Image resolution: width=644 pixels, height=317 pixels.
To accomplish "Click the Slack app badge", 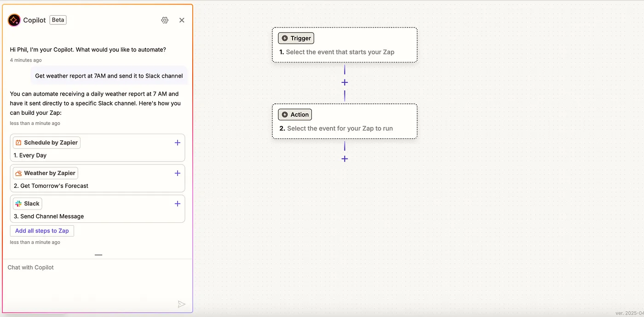I will pos(28,204).
